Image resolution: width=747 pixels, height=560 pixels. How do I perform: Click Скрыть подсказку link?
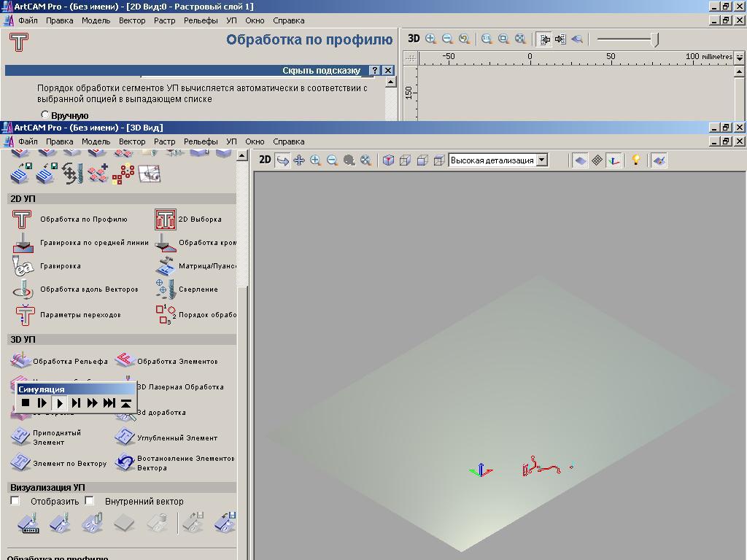coord(321,71)
